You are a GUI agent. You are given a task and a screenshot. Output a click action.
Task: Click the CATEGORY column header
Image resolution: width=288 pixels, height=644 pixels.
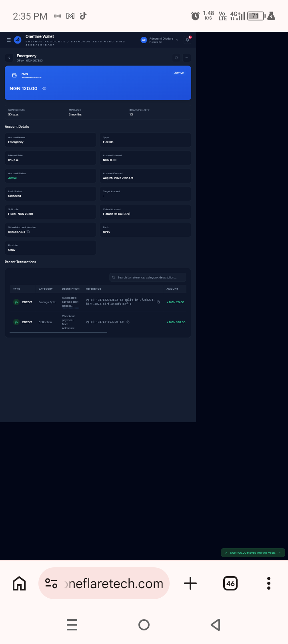46,289
